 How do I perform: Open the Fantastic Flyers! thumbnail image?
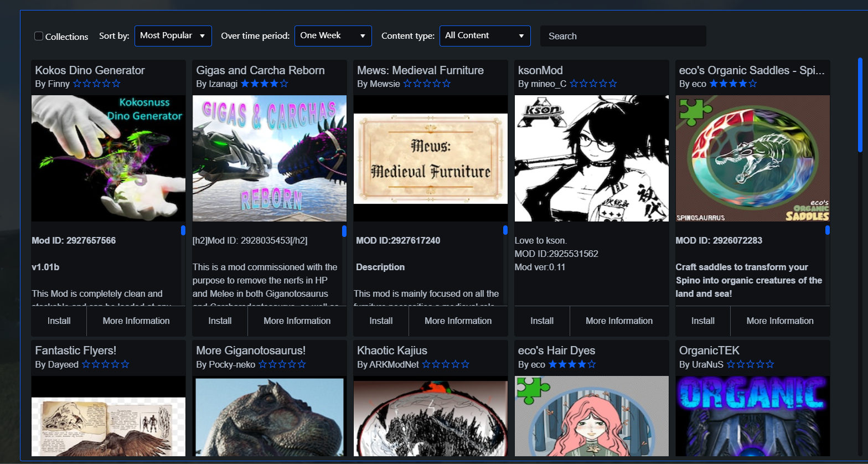point(108,416)
